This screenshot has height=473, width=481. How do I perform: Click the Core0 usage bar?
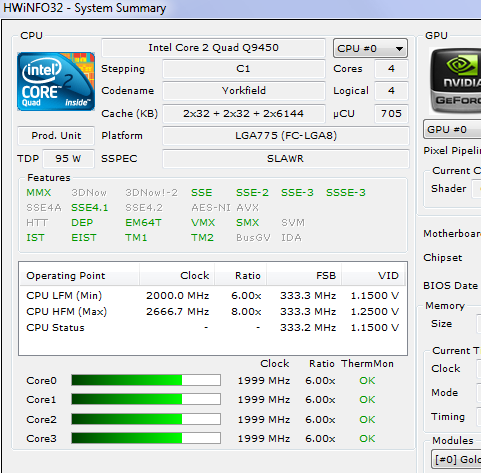(x=146, y=380)
